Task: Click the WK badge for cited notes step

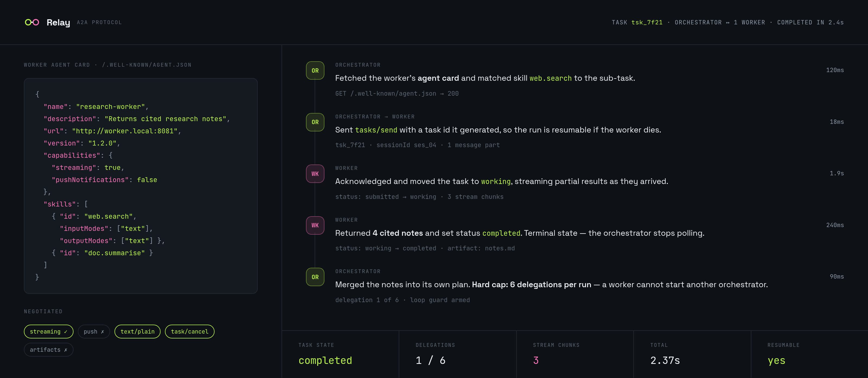Action: point(315,225)
